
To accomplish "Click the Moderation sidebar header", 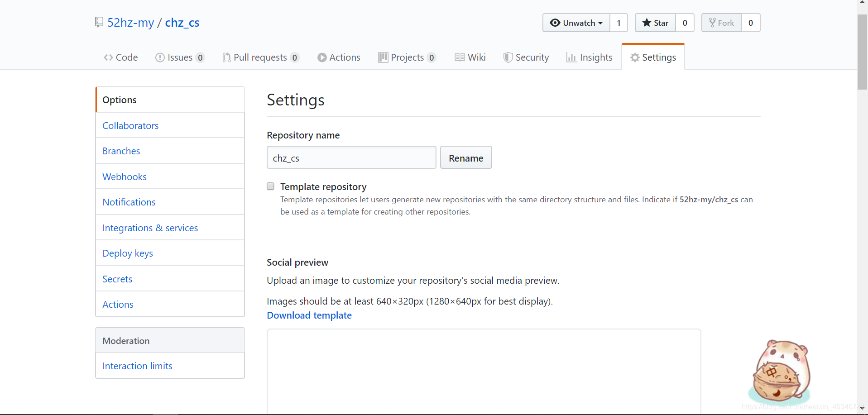I will [170, 340].
